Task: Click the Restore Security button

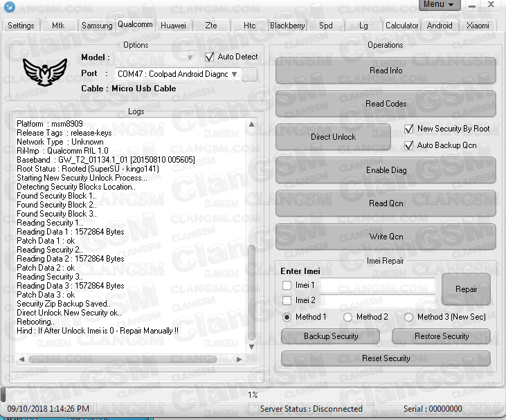Action: point(441,336)
